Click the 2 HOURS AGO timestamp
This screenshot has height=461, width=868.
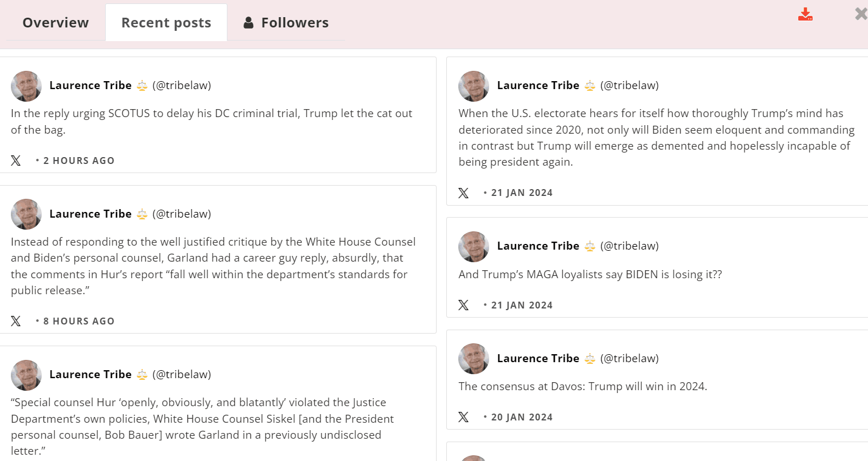(79, 161)
